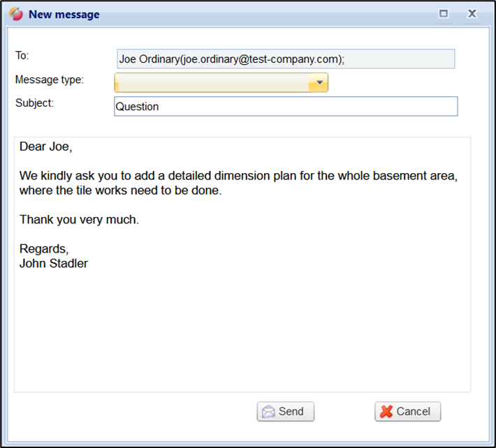The height and width of the screenshot is (448, 496).
Task: Click the red X icon on Cancel
Action: click(386, 412)
